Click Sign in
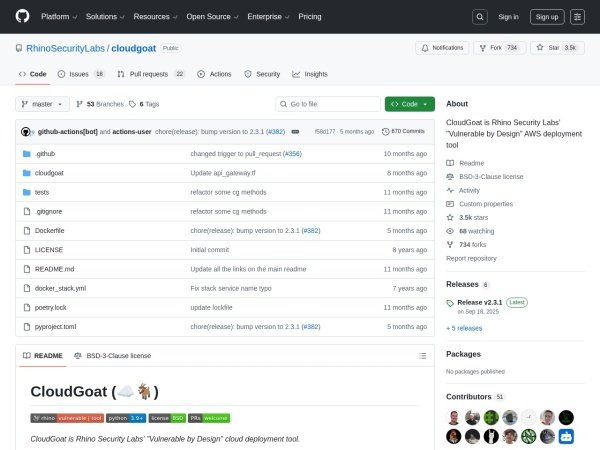This screenshot has height=450, width=600. 508,17
